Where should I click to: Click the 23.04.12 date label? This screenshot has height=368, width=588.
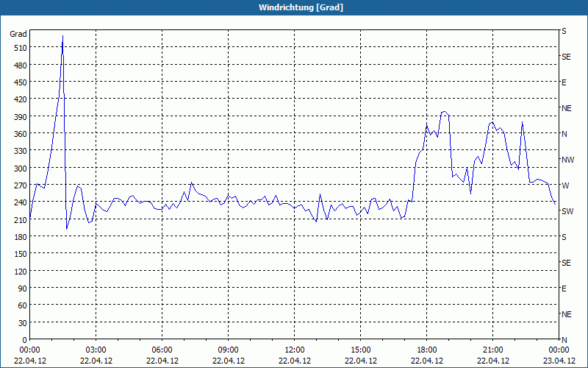coord(559,361)
